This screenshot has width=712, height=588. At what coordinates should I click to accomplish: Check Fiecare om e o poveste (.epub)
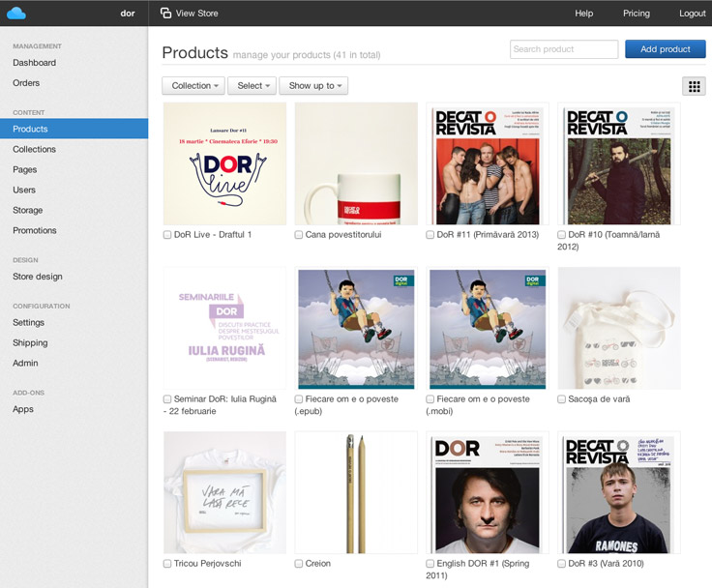[x=298, y=399]
